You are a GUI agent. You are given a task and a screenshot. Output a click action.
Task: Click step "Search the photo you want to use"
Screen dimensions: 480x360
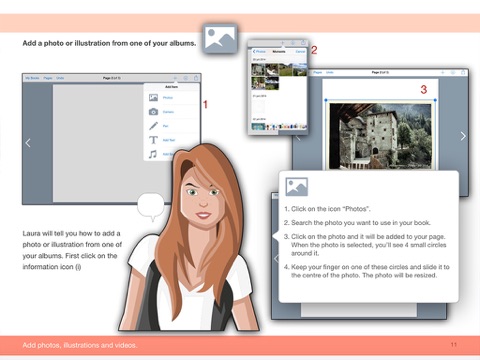pyautogui.click(x=357, y=223)
